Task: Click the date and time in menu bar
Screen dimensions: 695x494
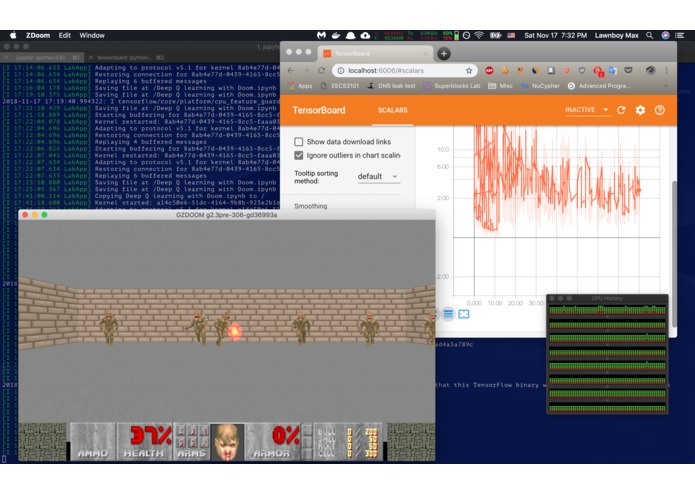Action: click(x=555, y=35)
